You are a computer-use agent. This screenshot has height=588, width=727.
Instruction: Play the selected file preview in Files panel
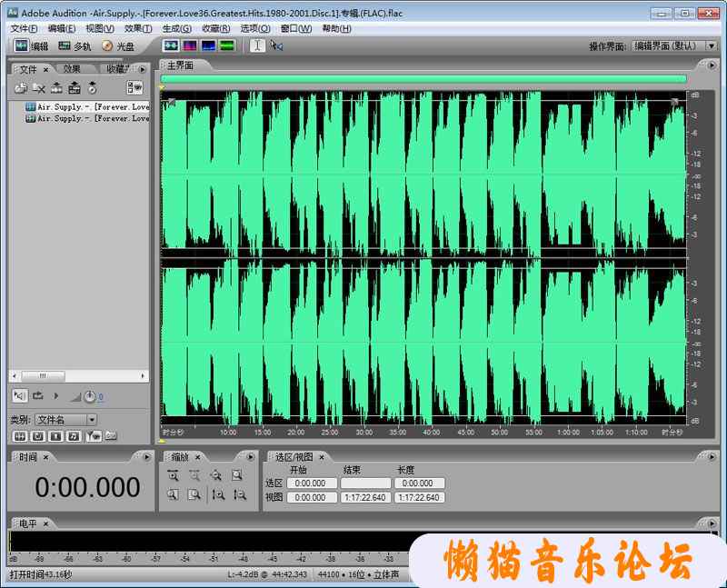point(56,396)
